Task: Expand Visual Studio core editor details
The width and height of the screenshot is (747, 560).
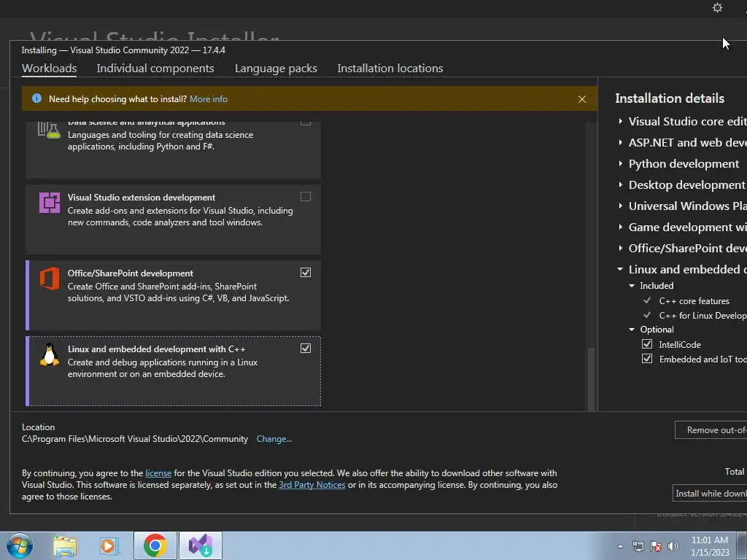Action: tap(620, 122)
